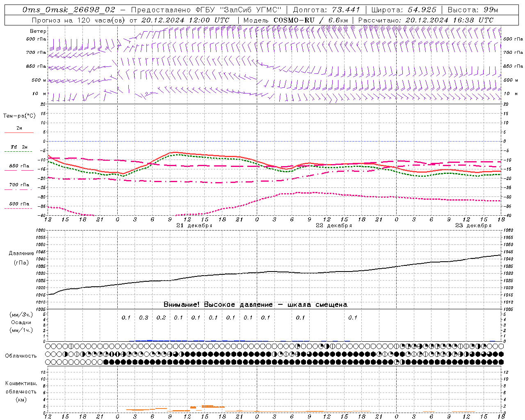Screen dimensions: 525x420
Task: Click the 10 м label left of wind barbs
Action: [39, 94]
